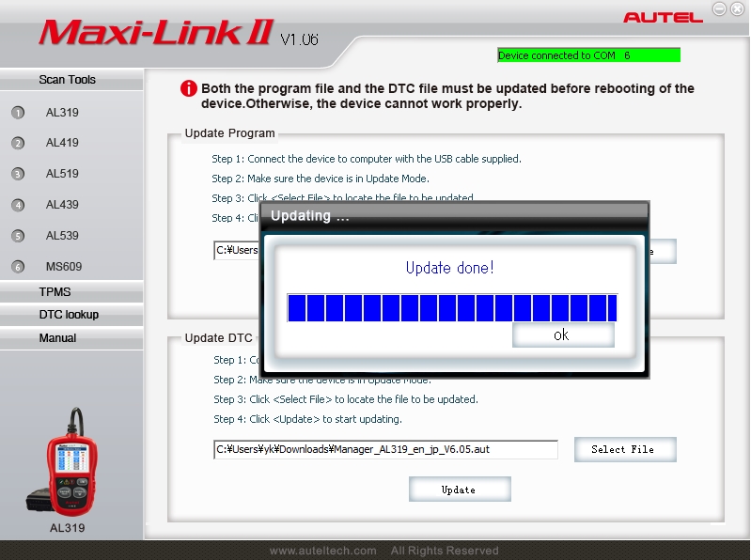Click the red info warning icon
751x560 pixels.
click(189, 88)
